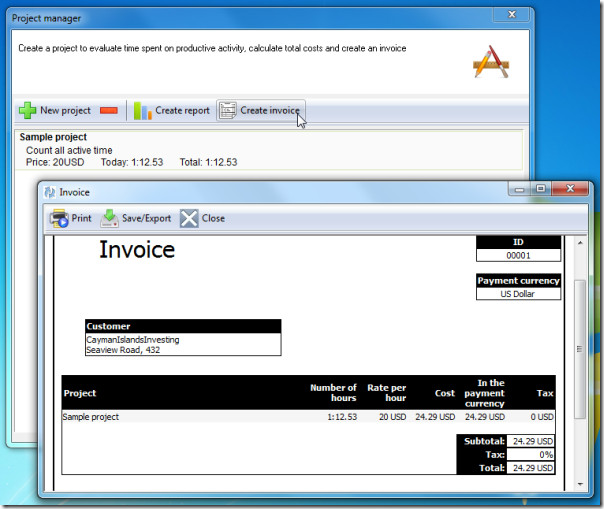This screenshot has width=604, height=509.
Task: Click the pencil and ruler project icon
Action: [491, 62]
